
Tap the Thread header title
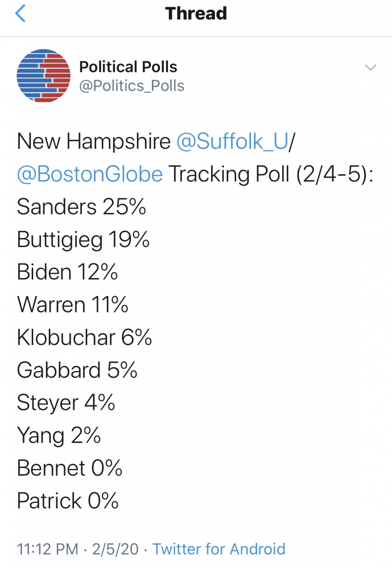point(196,13)
